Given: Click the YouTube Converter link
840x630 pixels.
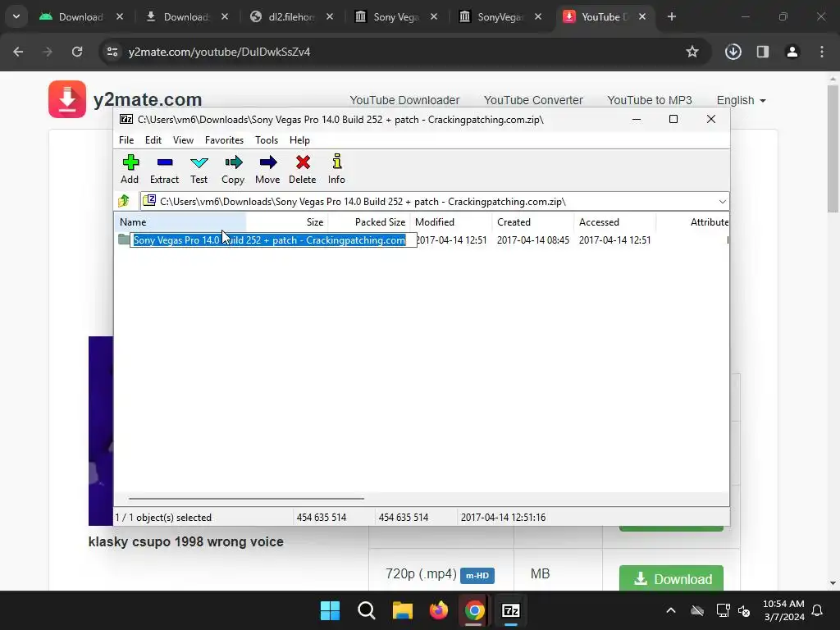Looking at the screenshot, I should (x=533, y=100).
